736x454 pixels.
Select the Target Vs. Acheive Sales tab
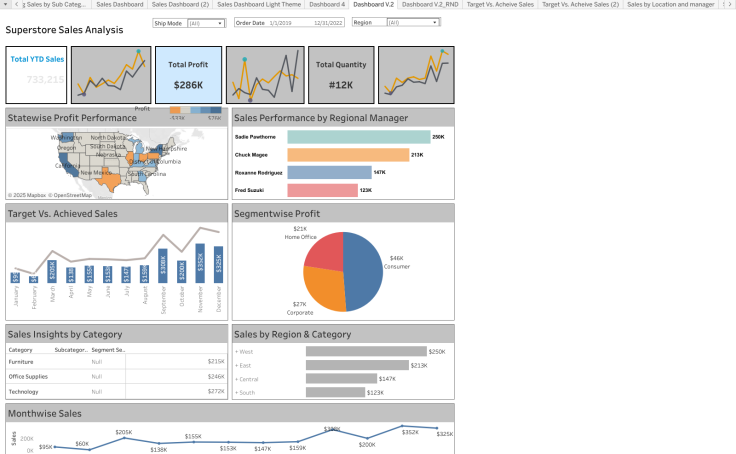pos(500,4)
